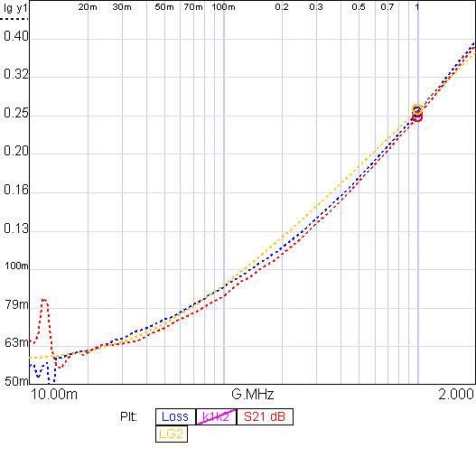Click the red S21 marker circle at 1 GHz

coord(417,117)
